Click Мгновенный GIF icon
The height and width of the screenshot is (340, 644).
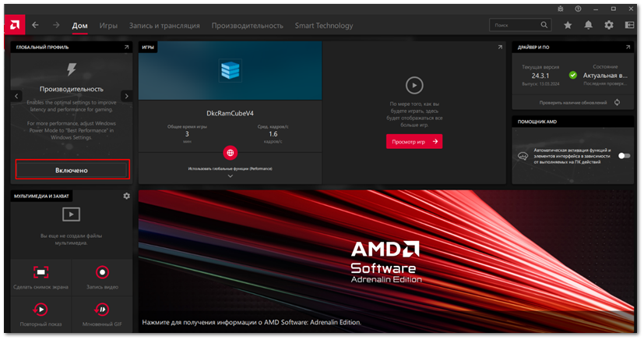pyautogui.click(x=102, y=309)
